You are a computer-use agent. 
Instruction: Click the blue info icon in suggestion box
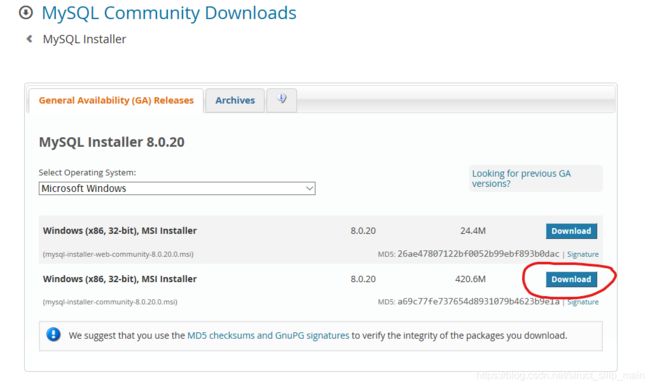pyautogui.click(x=53, y=334)
